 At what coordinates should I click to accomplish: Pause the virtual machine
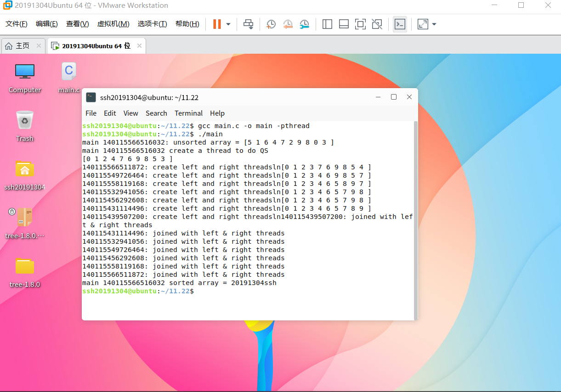(217, 24)
